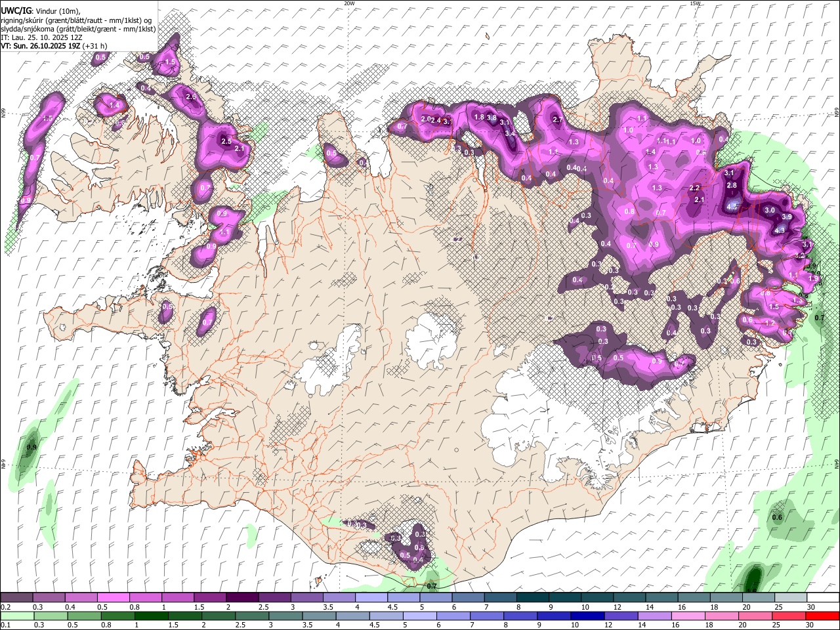Click the 4.7 snowfall value on the map

pos(732,206)
